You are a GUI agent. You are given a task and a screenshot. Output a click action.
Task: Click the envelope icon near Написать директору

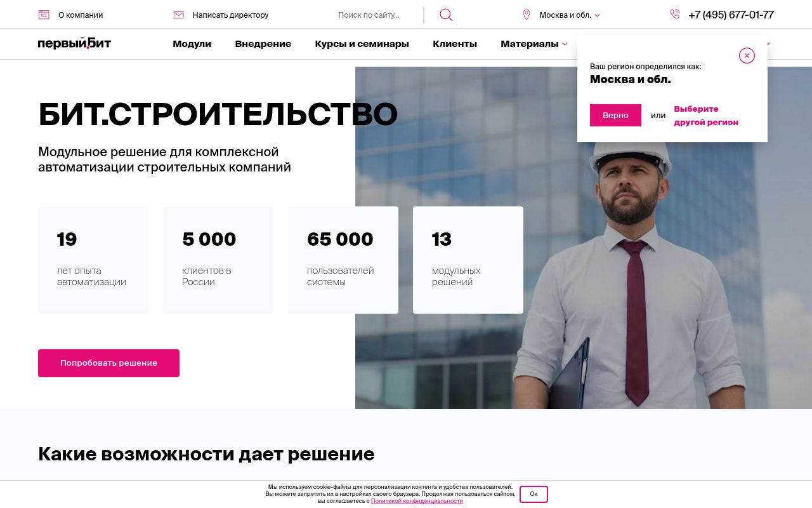click(x=179, y=15)
